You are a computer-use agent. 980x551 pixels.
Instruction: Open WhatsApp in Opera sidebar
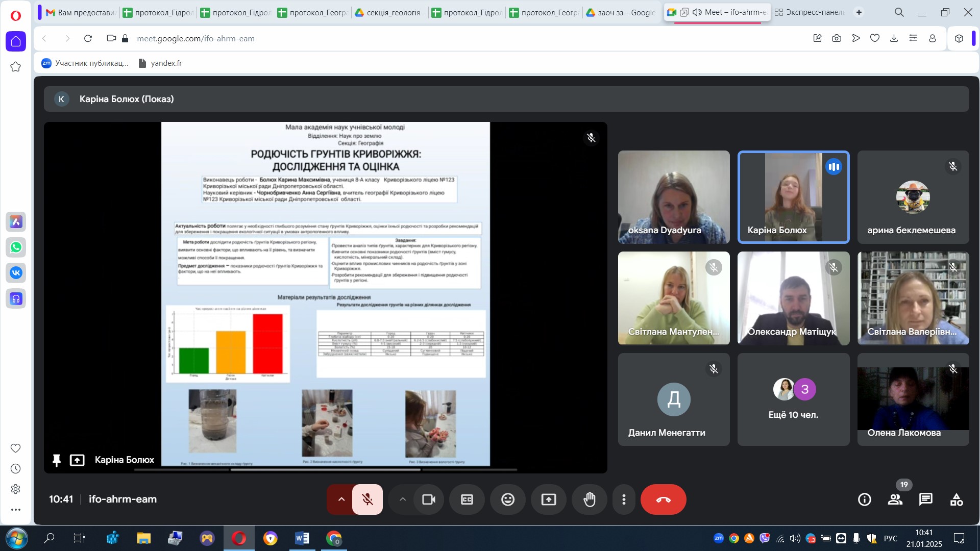pos(16,247)
